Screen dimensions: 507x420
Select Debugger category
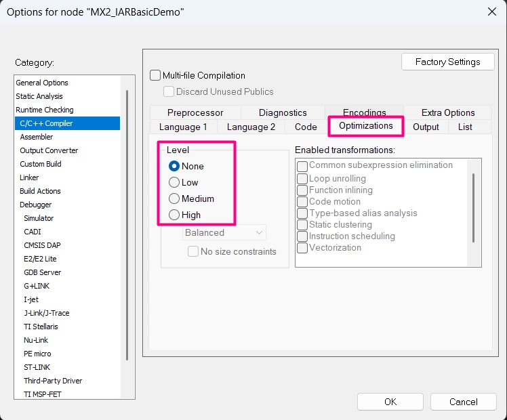(x=67, y=205)
